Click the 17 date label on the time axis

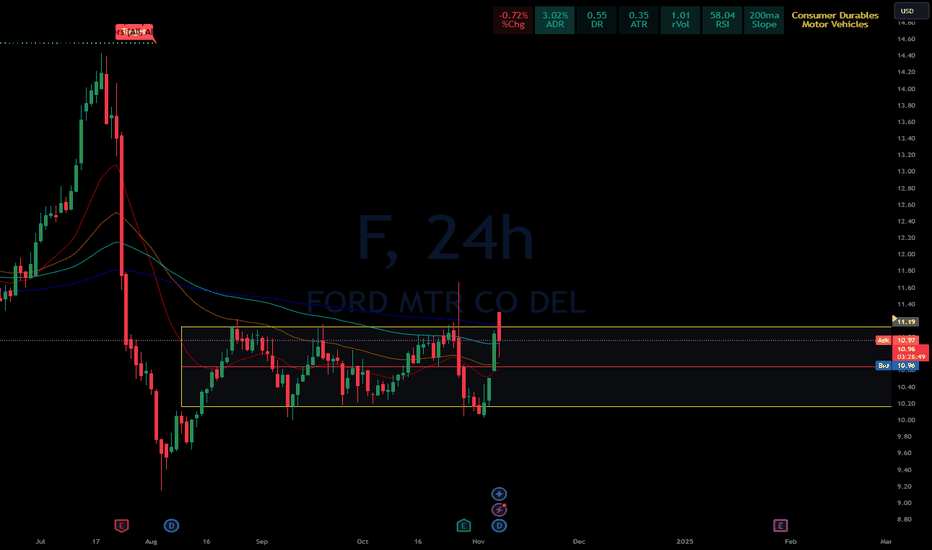[96, 542]
